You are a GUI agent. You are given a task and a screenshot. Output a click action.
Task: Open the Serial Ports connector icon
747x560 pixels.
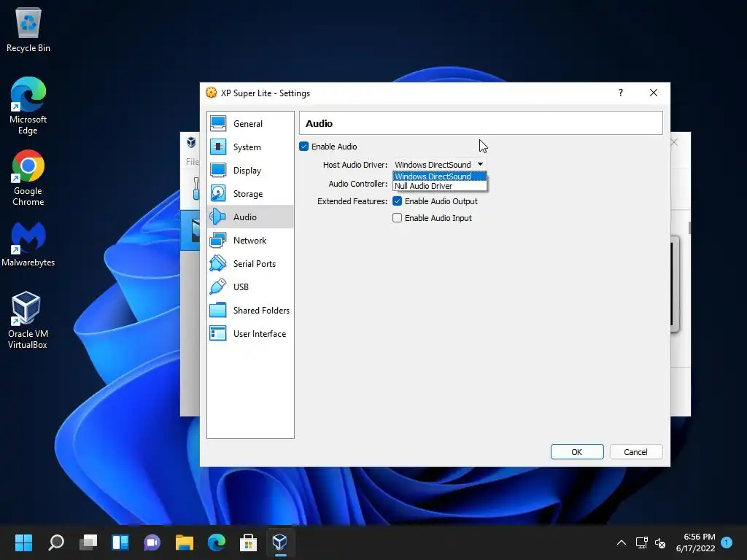tap(218, 263)
